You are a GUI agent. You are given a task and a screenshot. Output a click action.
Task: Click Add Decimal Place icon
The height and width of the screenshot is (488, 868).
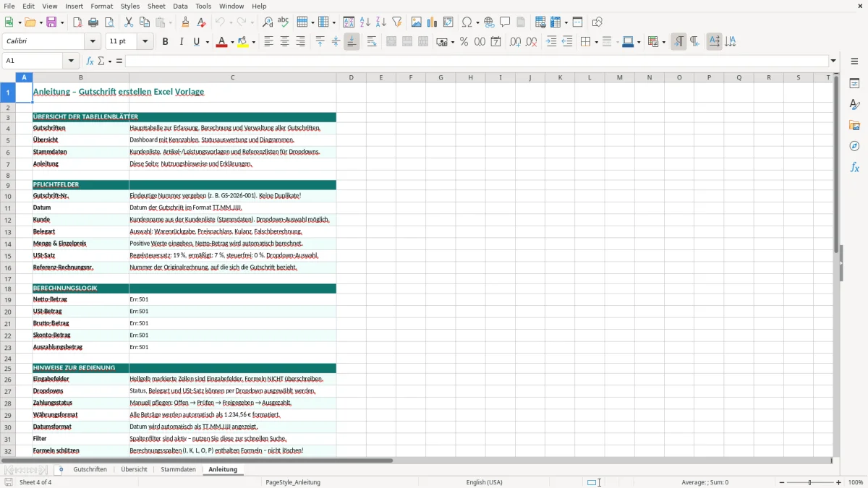(x=515, y=42)
